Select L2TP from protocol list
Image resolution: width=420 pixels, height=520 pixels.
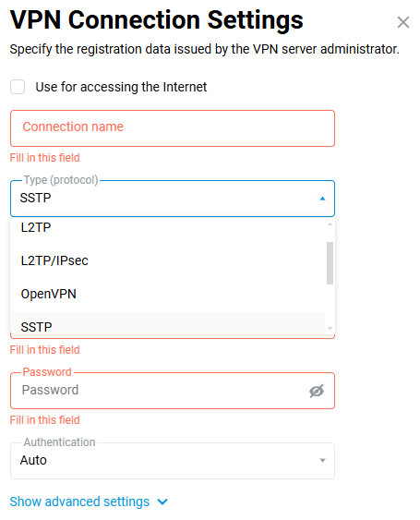coord(168,227)
